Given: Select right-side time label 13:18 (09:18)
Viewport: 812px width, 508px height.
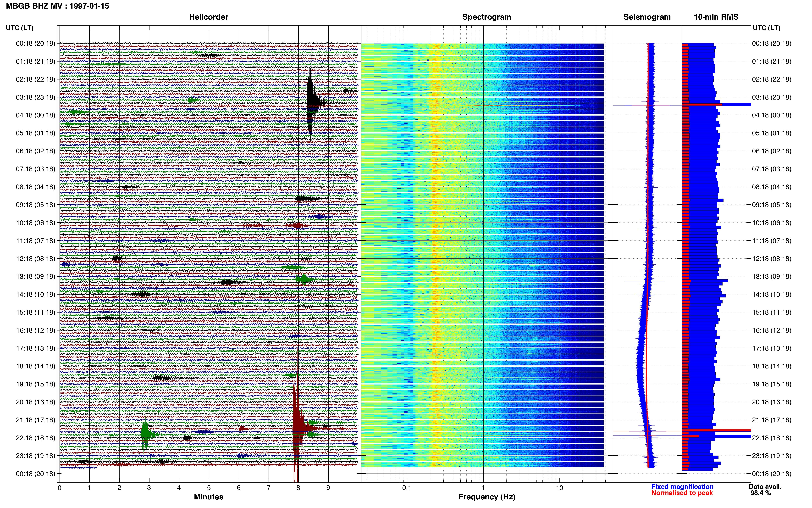Looking at the screenshot, I should [x=772, y=276].
